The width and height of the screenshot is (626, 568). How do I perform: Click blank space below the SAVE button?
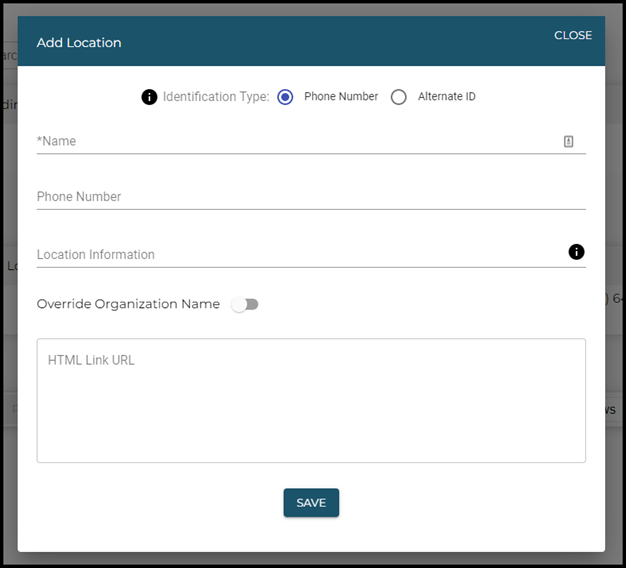pyautogui.click(x=311, y=535)
